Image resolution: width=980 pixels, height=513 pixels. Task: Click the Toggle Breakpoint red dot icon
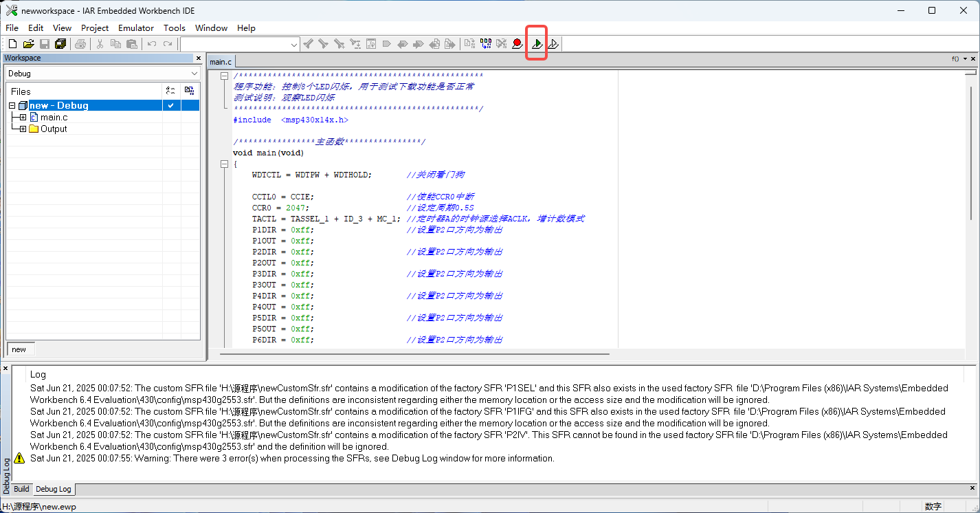coord(517,43)
